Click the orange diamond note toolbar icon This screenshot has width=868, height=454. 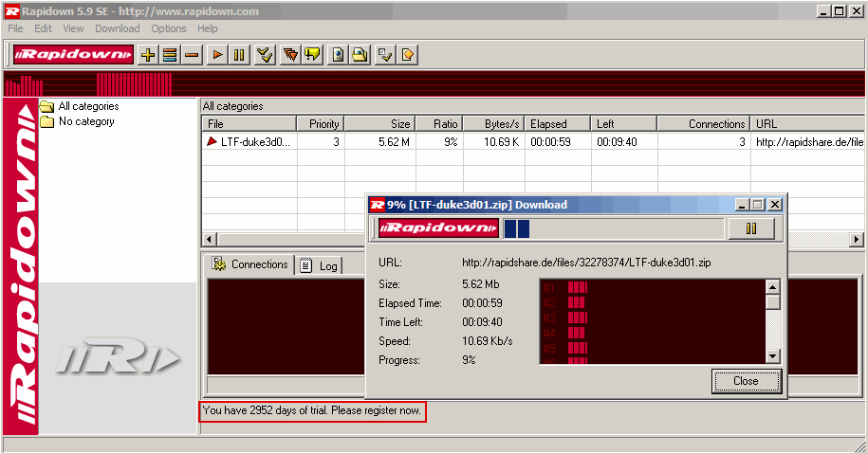(x=407, y=55)
